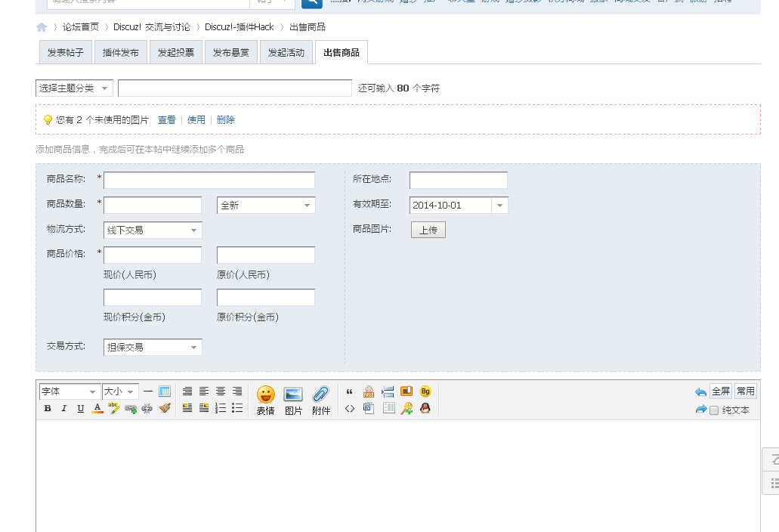This screenshot has width=779, height=532.
Task: Click the 商品名称 input field
Action: 209,181
